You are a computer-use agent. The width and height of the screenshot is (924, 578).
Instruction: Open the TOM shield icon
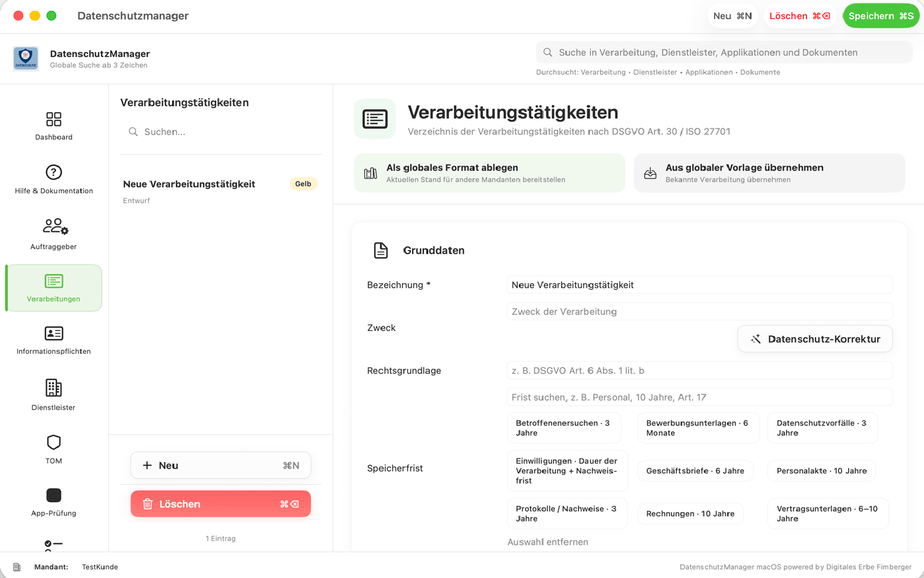(x=54, y=442)
